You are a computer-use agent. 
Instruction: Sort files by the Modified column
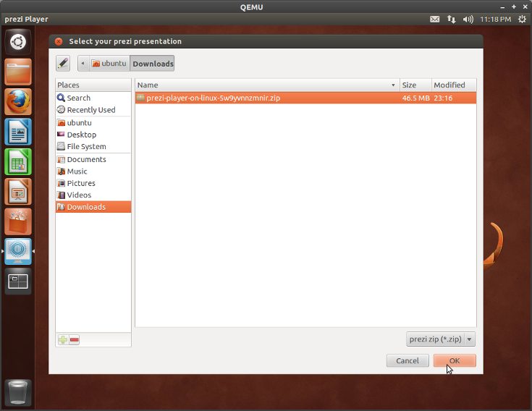pos(454,85)
